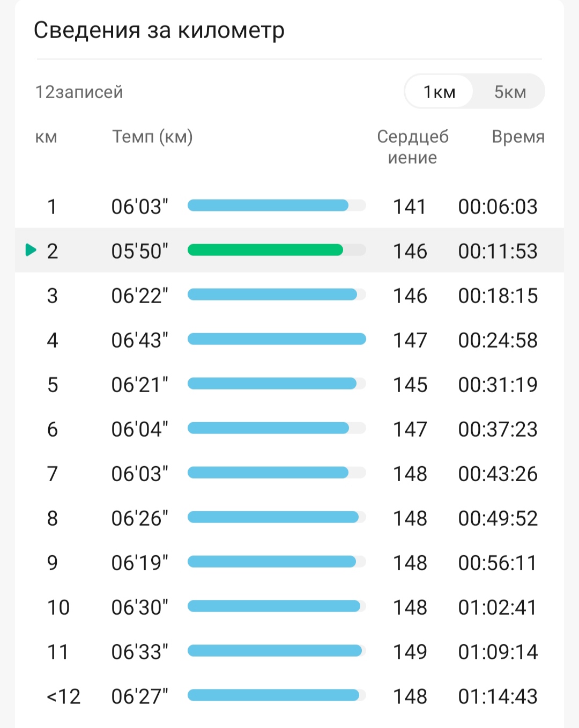Click the kilometer 9 pace bar

[x=272, y=562]
